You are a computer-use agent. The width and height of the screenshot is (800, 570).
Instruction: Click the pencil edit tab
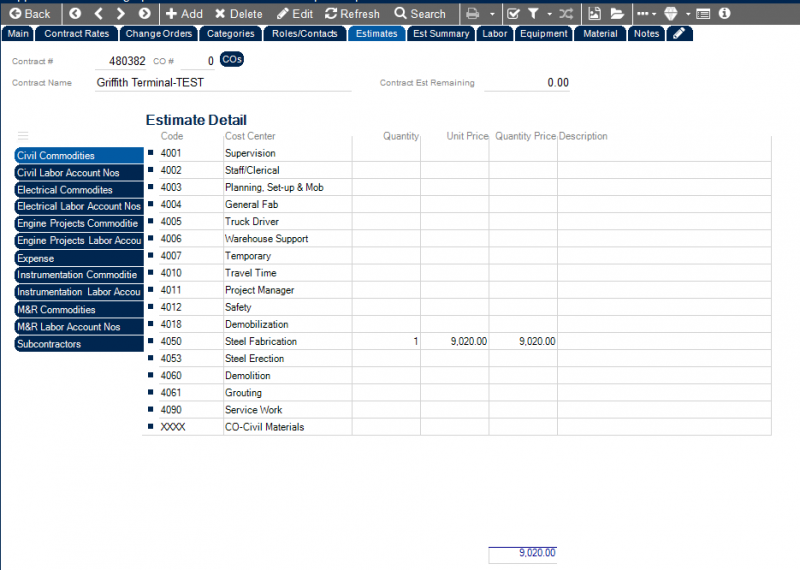point(679,34)
